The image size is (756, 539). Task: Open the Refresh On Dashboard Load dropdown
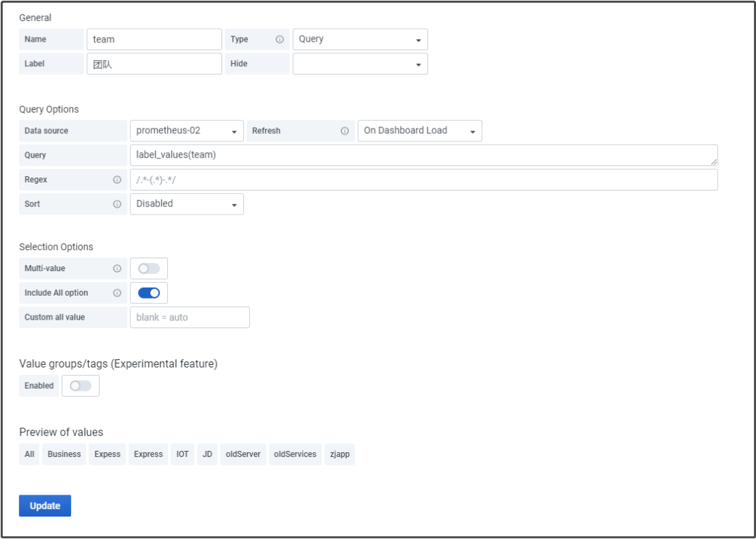[419, 131]
